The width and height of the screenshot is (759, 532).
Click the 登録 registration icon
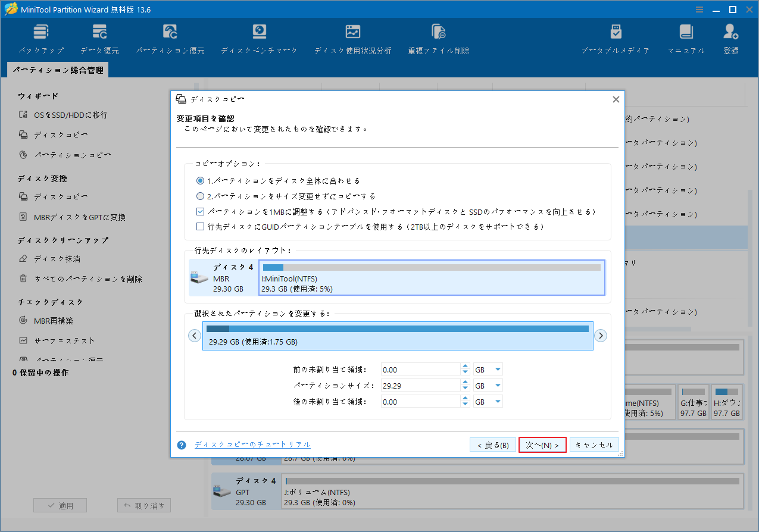[x=730, y=37]
